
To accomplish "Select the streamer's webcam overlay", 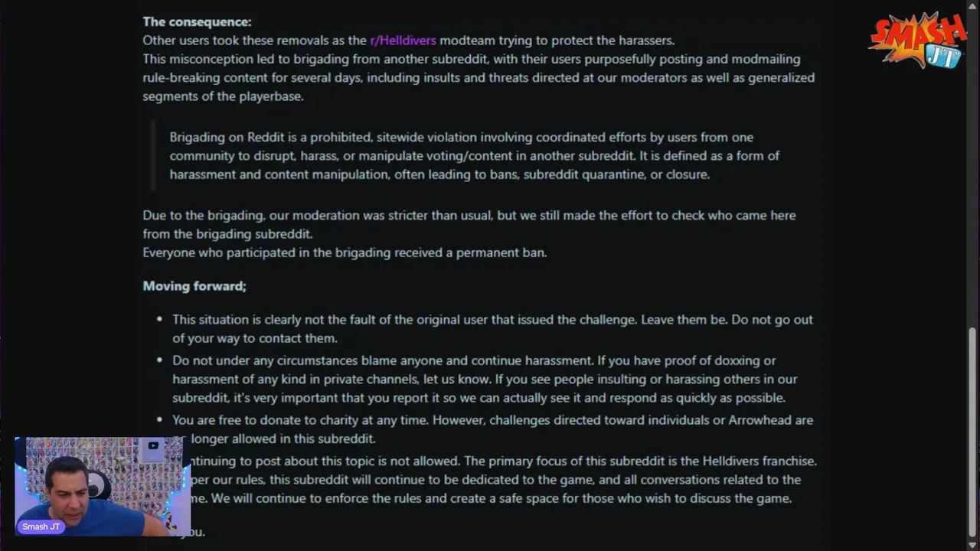I will 102,486.
